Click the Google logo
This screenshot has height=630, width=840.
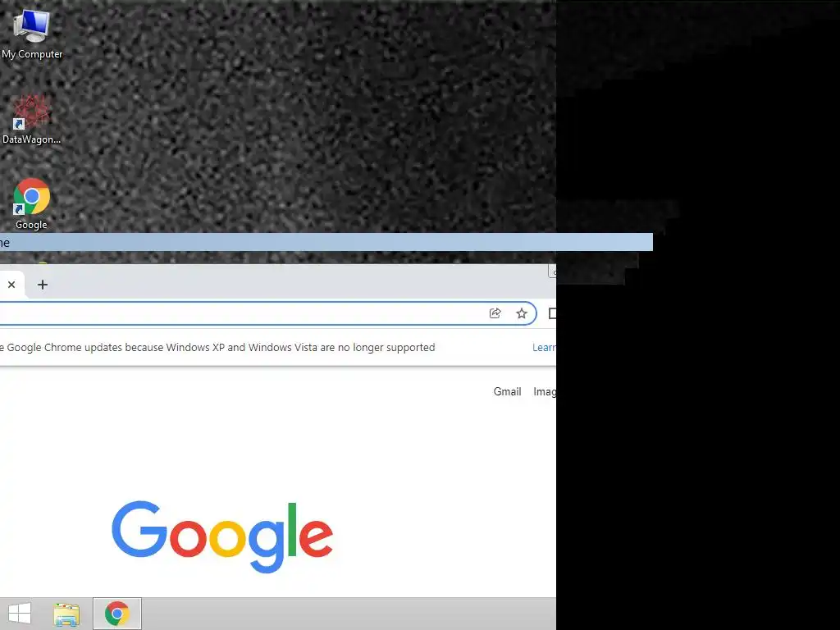click(x=221, y=536)
